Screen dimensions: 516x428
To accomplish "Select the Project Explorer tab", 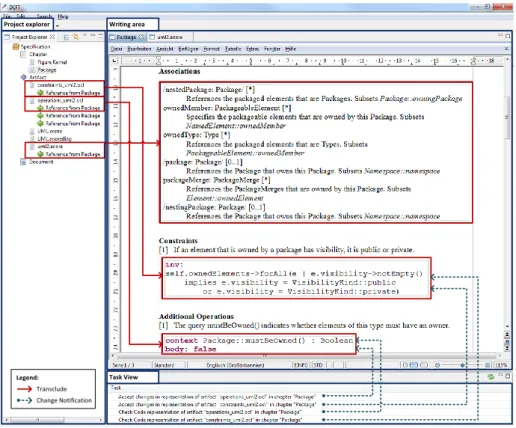I will [x=29, y=37].
